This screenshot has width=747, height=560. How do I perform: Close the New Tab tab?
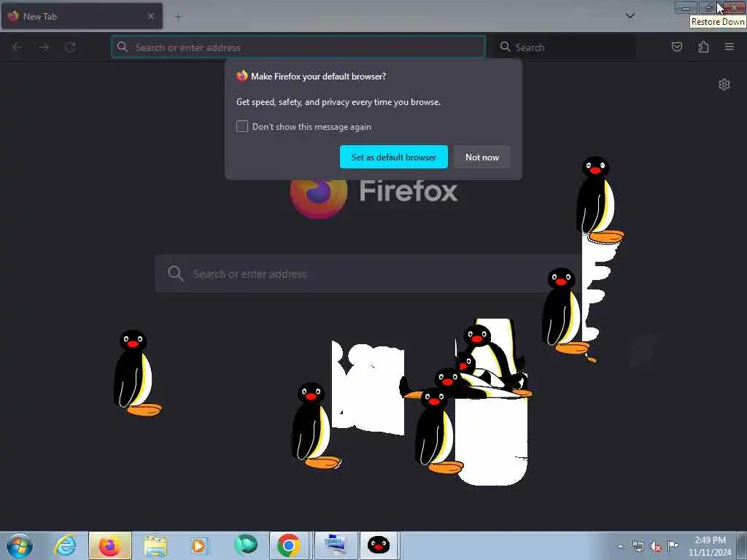[x=151, y=16]
